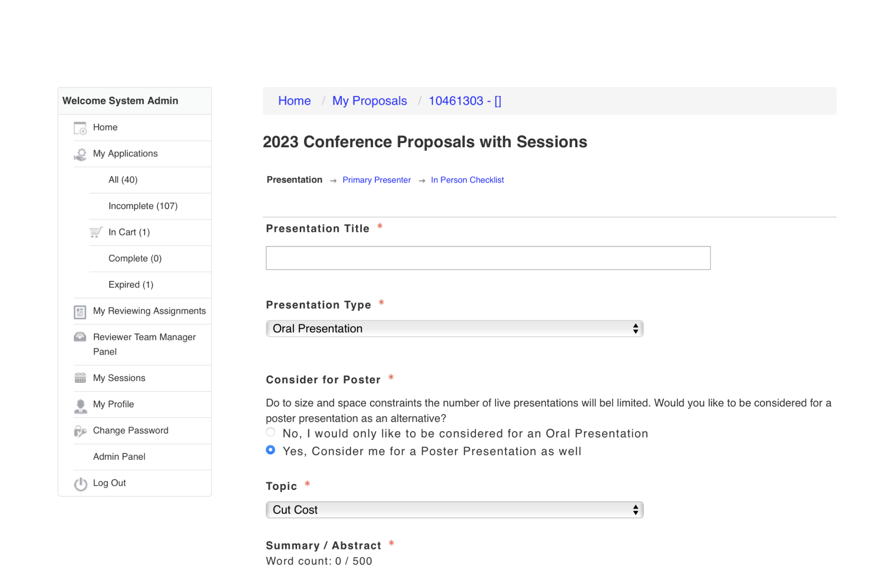This screenshot has height=588, width=894.
Task: Open My Proposals breadcrumb link
Action: pyautogui.click(x=369, y=101)
